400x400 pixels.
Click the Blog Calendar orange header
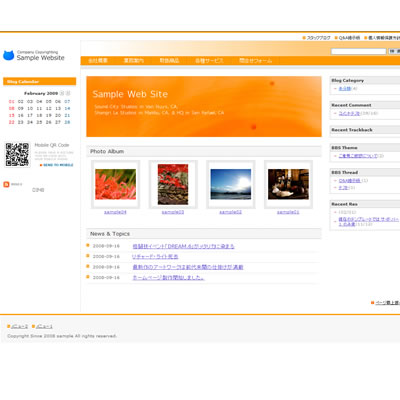(x=40, y=82)
